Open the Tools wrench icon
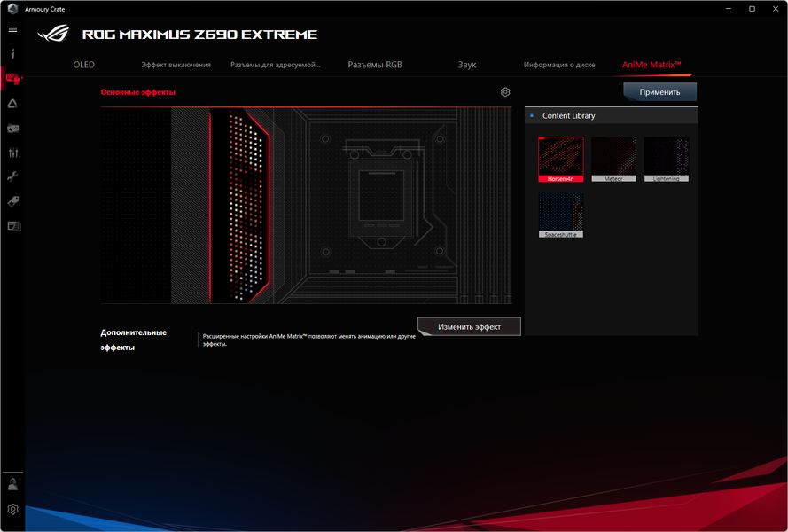The height and width of the screenshot is (532, 788). point(12,176)
